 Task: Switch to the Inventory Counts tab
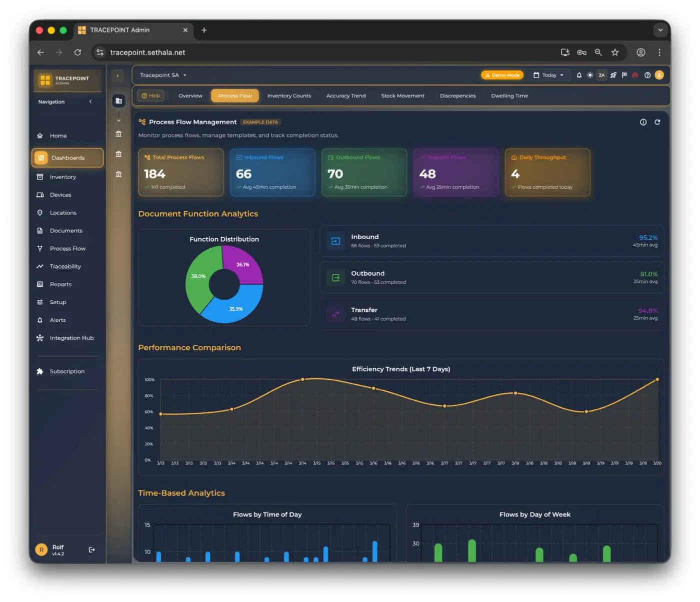click(289, 96)
